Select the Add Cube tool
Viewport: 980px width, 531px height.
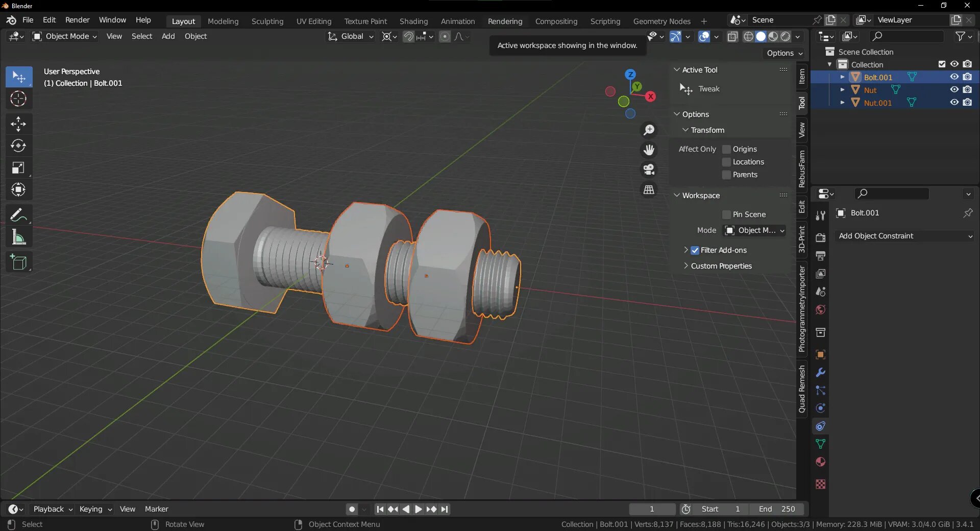pyautogui.click(x=18, y=262)
